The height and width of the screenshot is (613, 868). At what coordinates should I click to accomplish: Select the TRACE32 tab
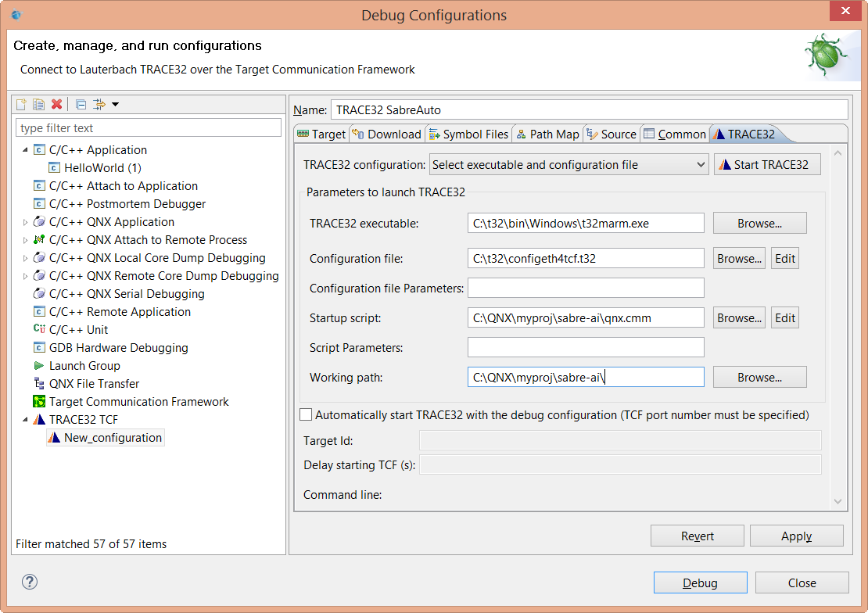[x=744, y=134]
